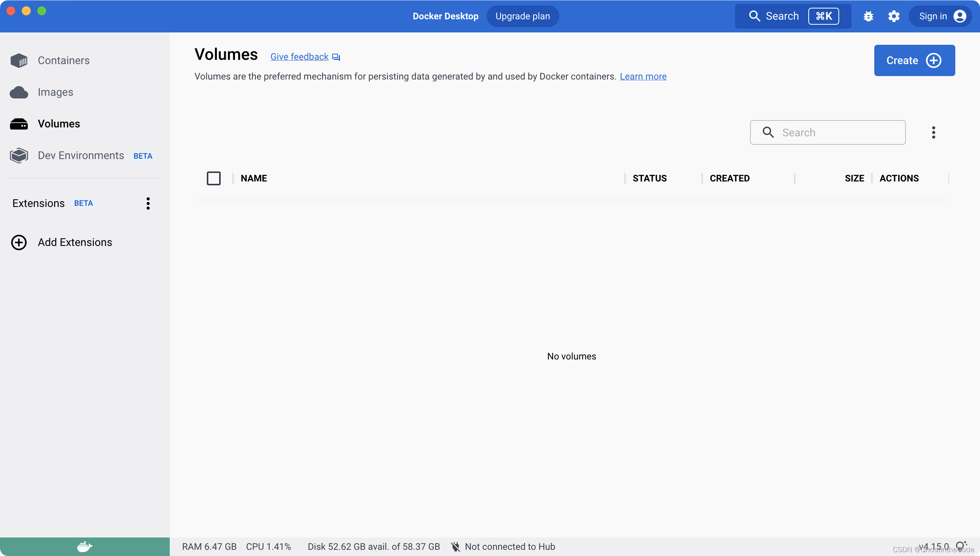The image size is (980, 556).
Task: Open volumes list options kebab menu
Action: click(933, 132)
